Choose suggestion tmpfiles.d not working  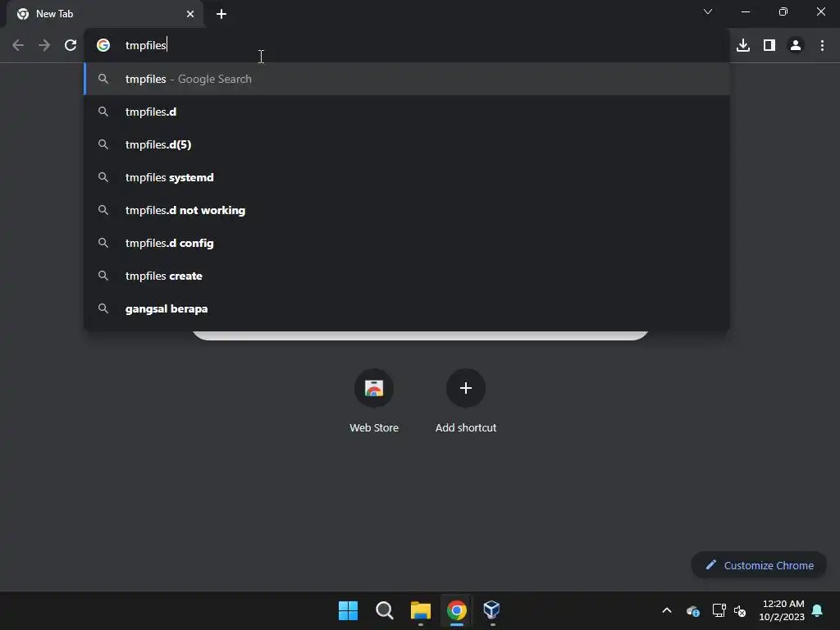pyautogui.click(x=407, y=210)
